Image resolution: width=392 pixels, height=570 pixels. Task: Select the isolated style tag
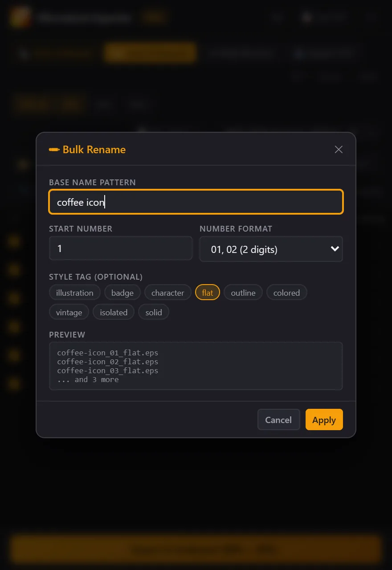pyautogui.click(x=114, y=312)
